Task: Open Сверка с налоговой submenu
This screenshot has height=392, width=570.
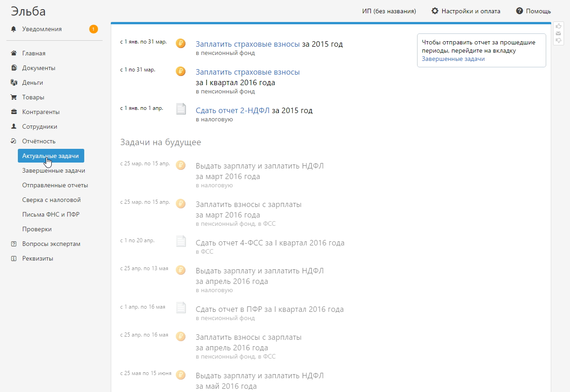Action: tap(51, 200)
